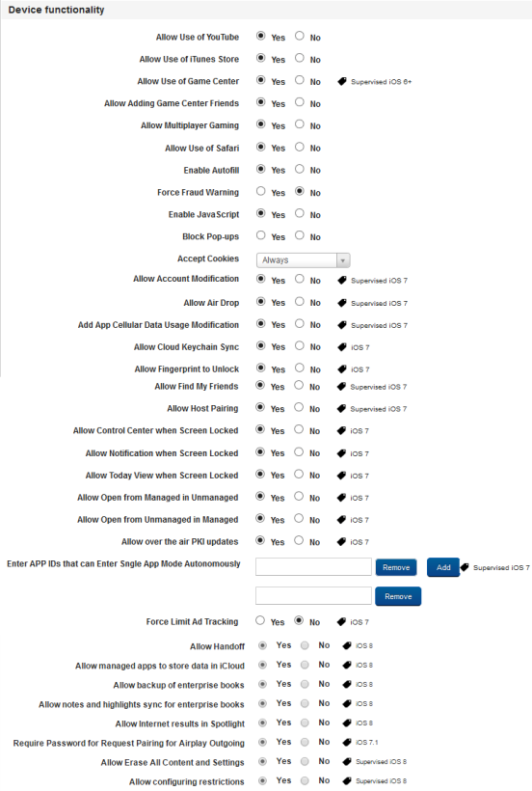Click the arrow on the Always combo box
The image size is (532, 791).
pos(343,260)
